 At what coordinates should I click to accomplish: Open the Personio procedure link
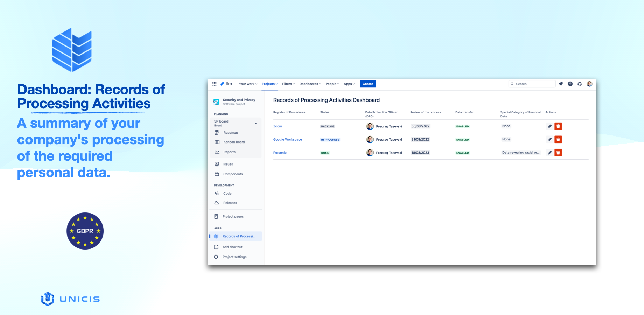pyautogui.click(x=280, y=153)
